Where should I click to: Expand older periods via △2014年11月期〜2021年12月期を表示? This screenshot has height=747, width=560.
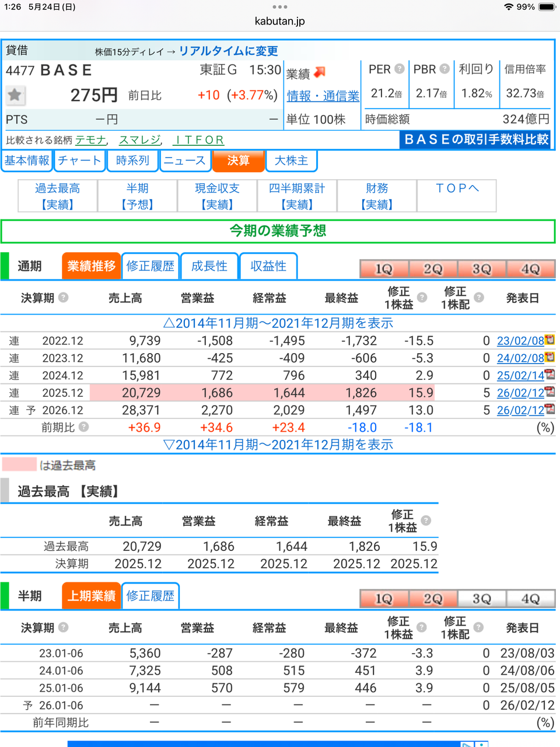tap(278, 323)
